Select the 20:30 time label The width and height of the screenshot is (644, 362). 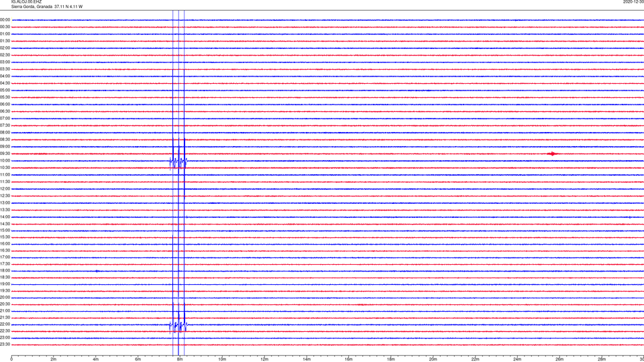tap(5, 304)
